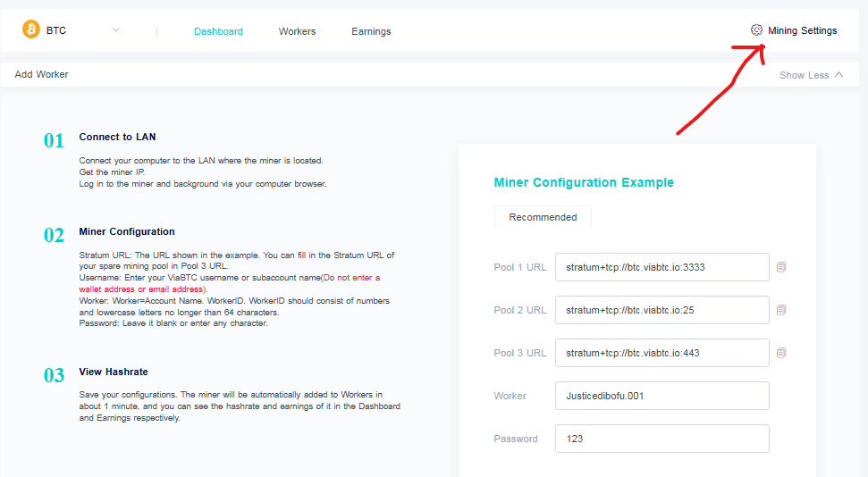868x477 pixels.
Task: Click inside the Pool 2 URL field
Action: 662,310
